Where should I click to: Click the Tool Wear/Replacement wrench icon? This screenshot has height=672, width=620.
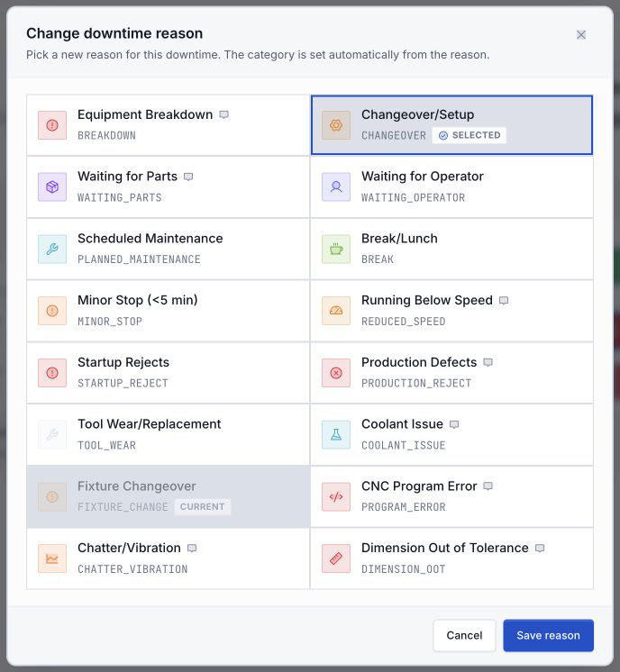[52, 434]
